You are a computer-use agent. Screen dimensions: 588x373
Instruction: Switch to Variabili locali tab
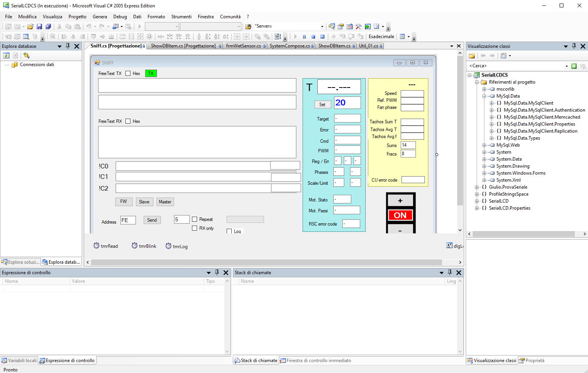19,361
